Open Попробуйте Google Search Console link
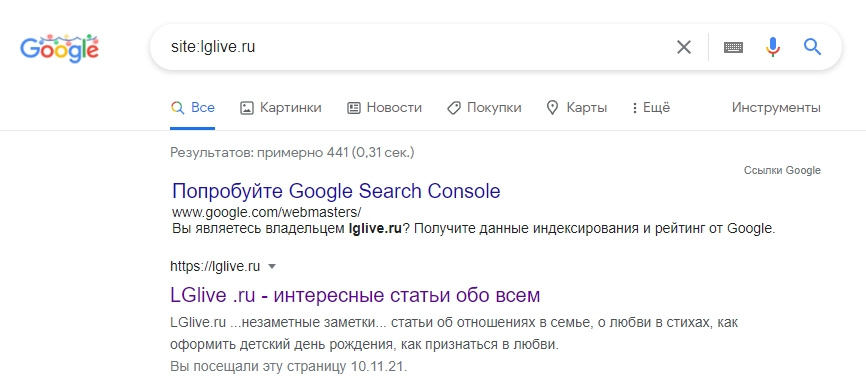Screen dimensions: 866x382 [336, 191]
